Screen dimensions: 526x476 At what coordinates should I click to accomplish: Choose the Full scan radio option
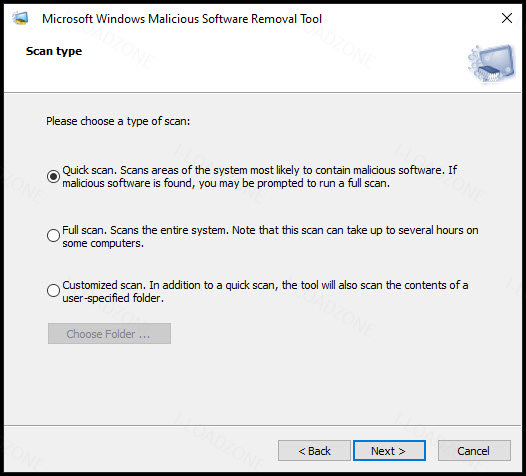(x=53, y=235)
